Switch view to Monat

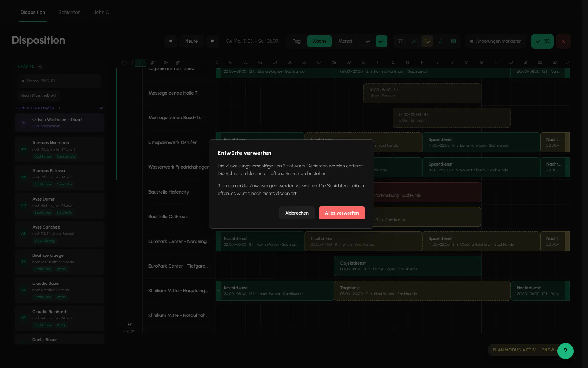(345, 41)
